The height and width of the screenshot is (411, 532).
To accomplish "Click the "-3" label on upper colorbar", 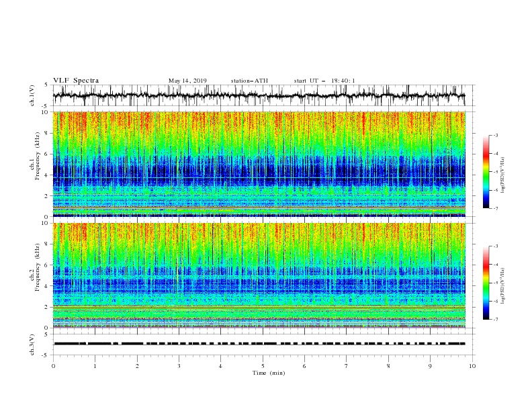I will pyautogui.click(x=496, y=135).
